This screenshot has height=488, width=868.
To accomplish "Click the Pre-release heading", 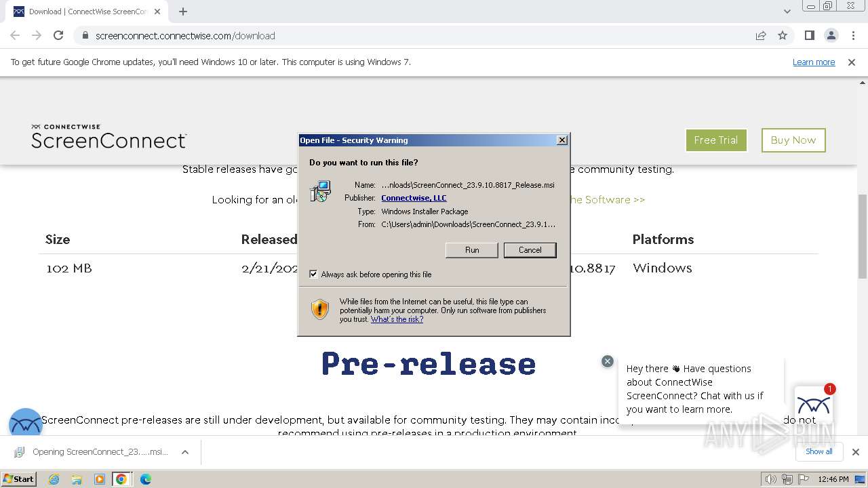I will pos(429,364).
